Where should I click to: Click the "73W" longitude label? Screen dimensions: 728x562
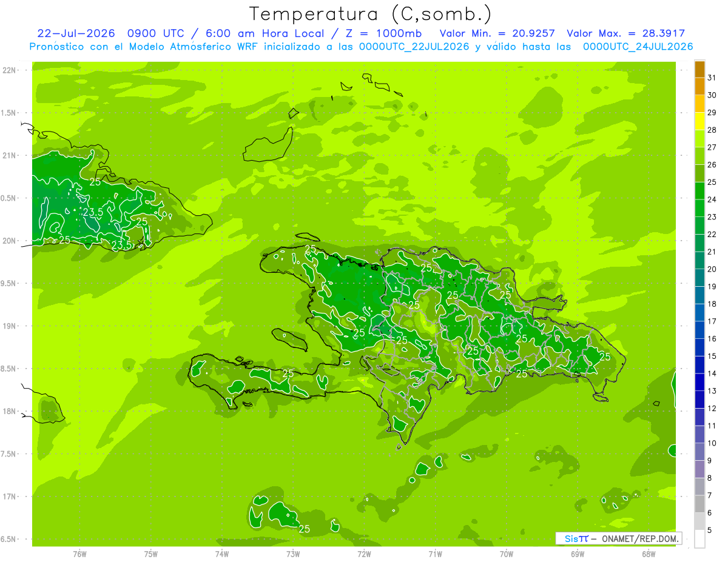tap(293, 554)
